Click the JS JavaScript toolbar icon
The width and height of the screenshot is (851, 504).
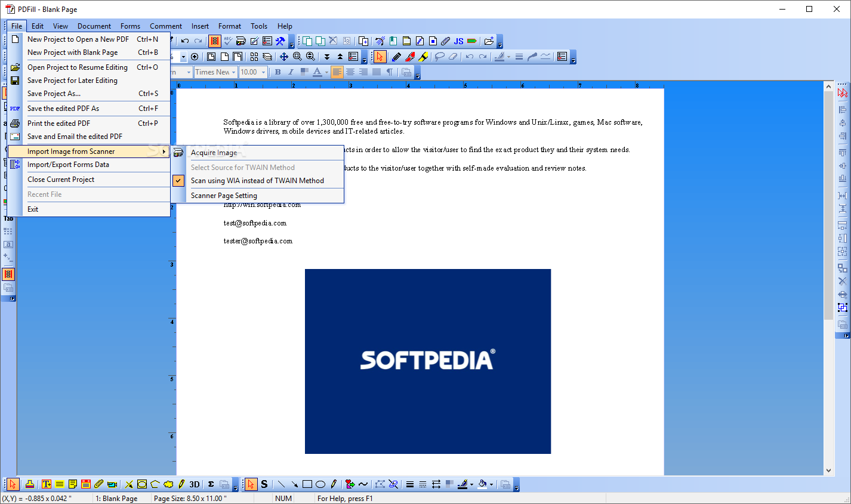tap(458, 41)
